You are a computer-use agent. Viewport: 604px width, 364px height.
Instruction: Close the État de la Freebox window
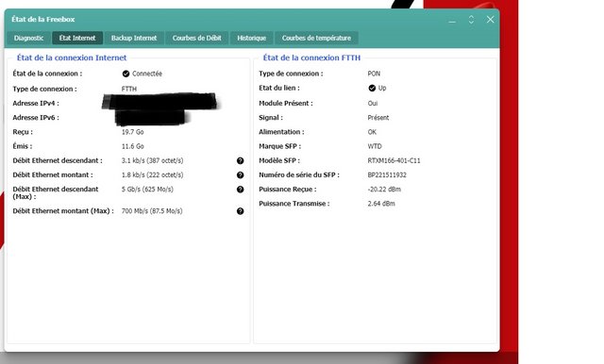point(490,20)
